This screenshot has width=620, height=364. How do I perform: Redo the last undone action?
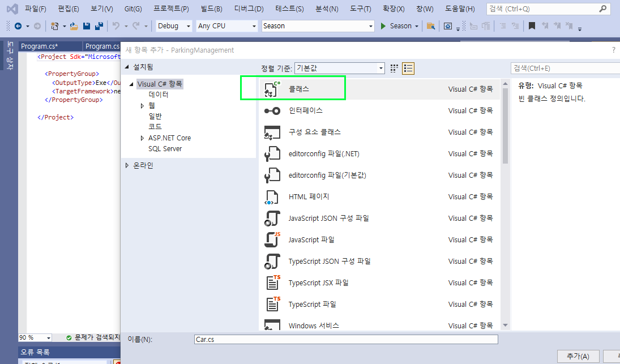click(136, 26)
